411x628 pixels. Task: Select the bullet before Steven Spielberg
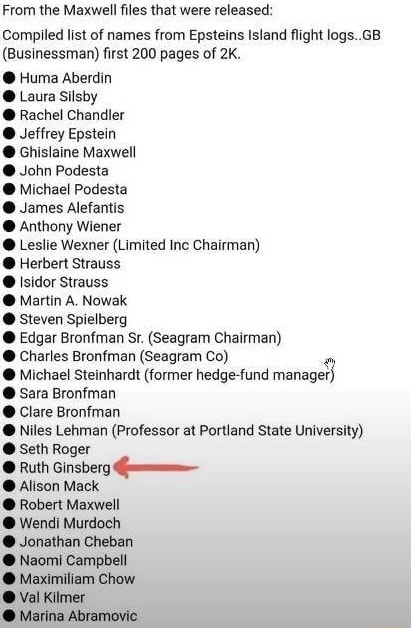pyautogui.click(x=9, y=319)
